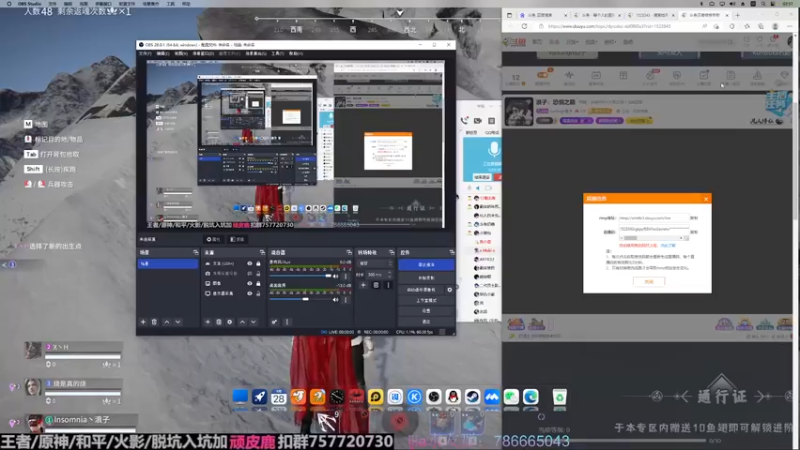The width and height of the screenshot is (800, 450).
Task: Open a new browser tab with plus
Action: [x=738, y=15]
